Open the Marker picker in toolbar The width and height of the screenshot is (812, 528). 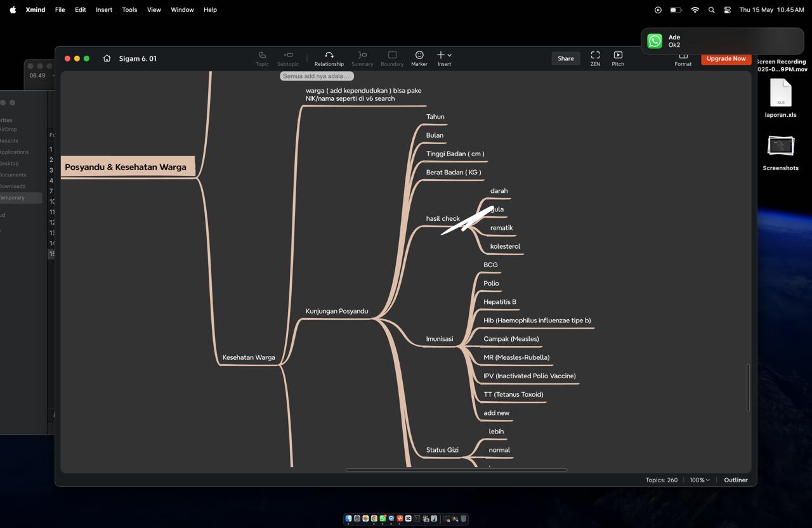[419, 55]
